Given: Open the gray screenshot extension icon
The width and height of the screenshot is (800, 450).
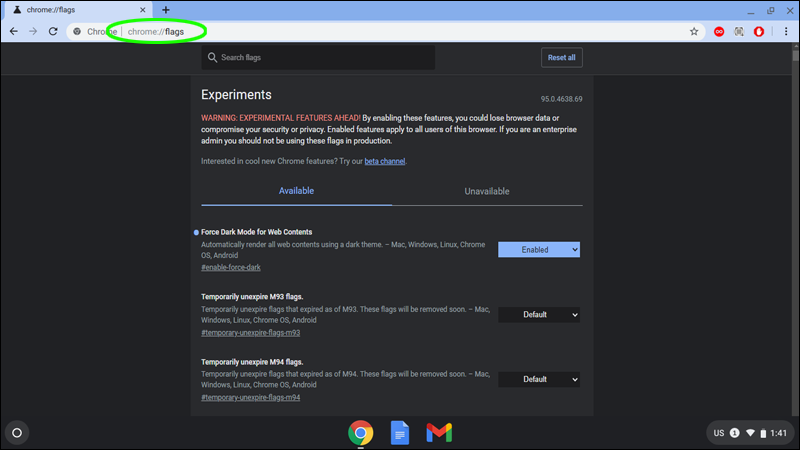Looking at the screenshot, I should click(739, 32).
